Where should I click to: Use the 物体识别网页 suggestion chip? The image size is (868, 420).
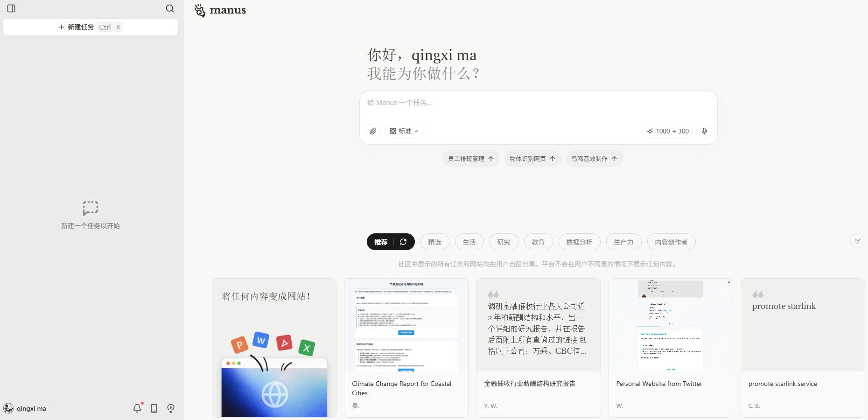tap(532, 159)
